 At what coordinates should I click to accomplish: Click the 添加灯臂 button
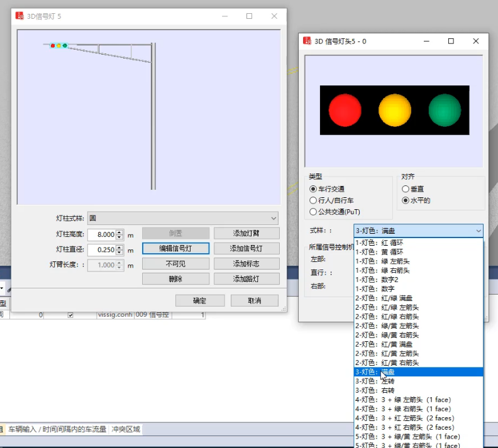point(246,233)
